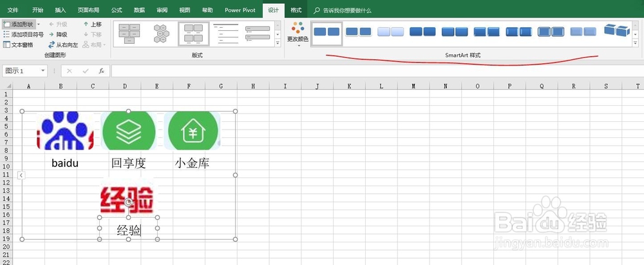Select the picture caption grid layout

coord(193,34)
